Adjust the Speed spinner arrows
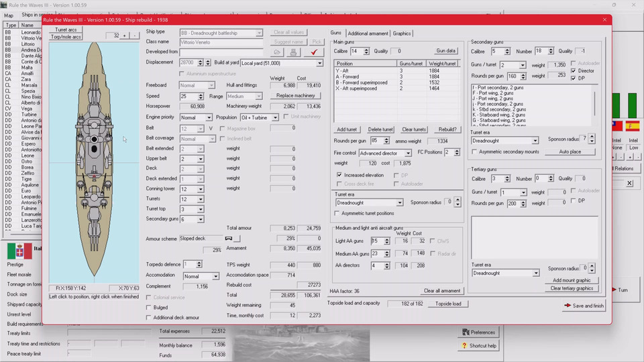Screen dimensions: 644x362 coord(201,96)
